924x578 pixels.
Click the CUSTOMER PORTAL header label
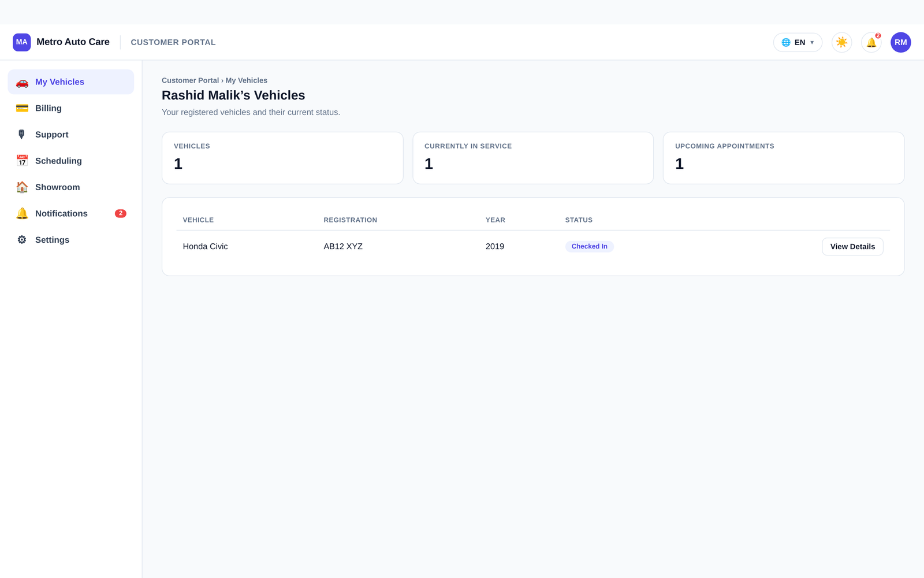point(173,42)
